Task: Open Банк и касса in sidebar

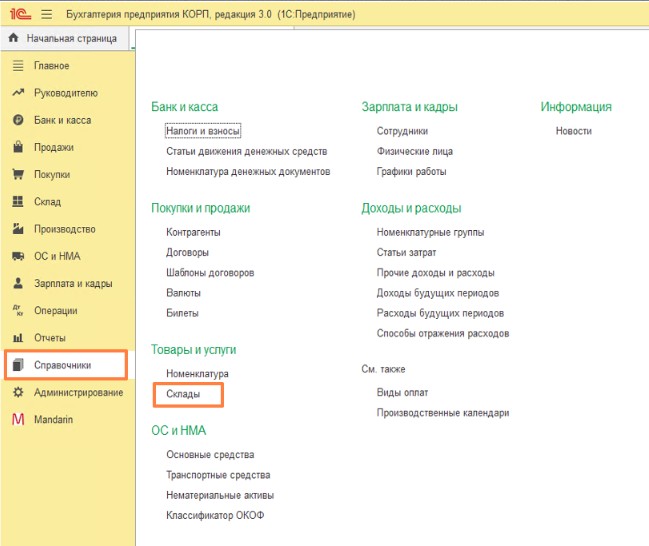Action: [62, 120]
